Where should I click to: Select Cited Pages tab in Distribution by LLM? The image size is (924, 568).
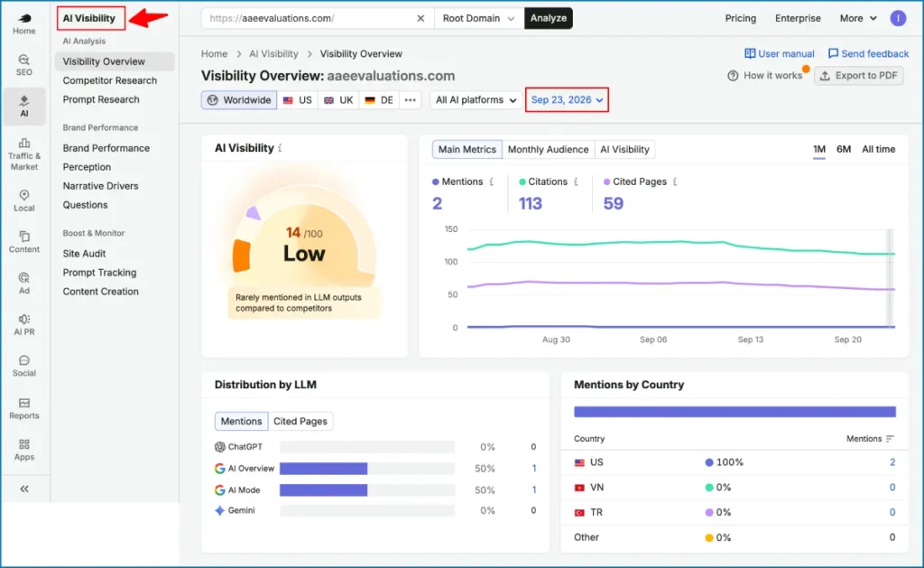pyautogui.click(x=300, y=421)
